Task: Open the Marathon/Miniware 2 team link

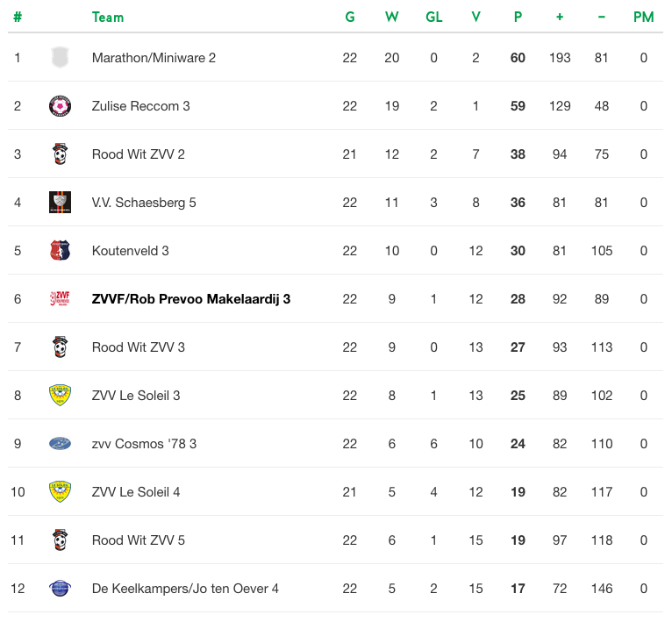Action: [154, 58]
